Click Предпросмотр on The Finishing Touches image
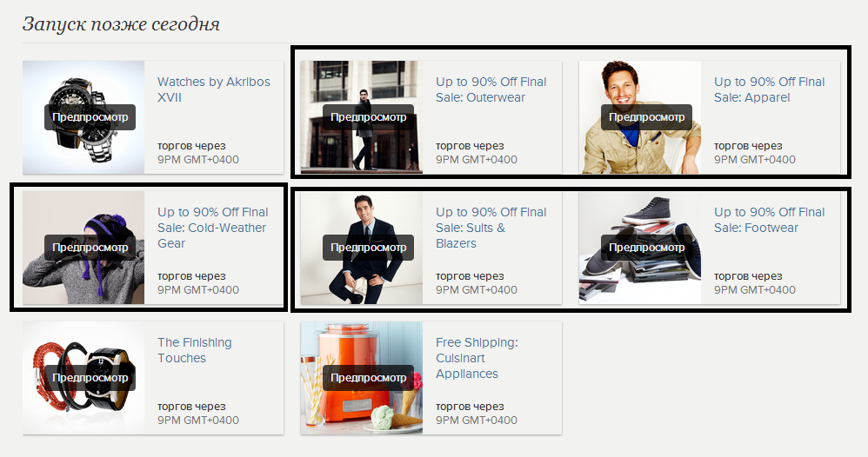This screenshot has width=868, height=457. 90,378
